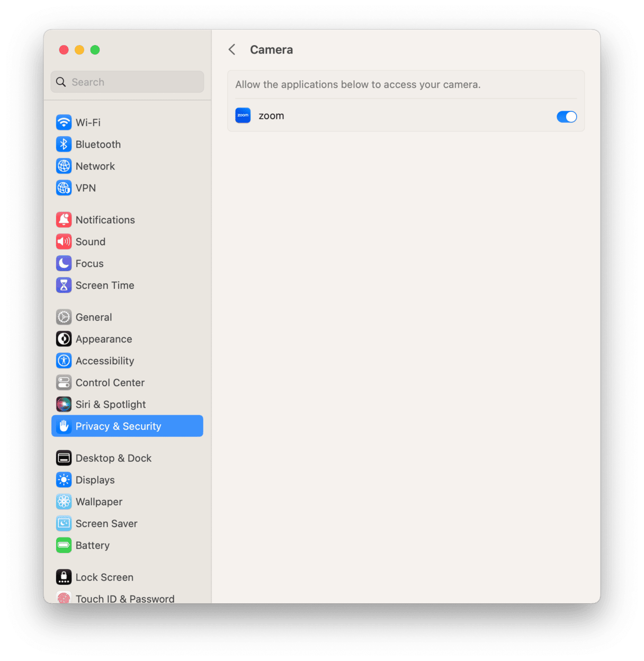Click into the Search field
This screenshot has width=644, height=661.
point(127,82)
